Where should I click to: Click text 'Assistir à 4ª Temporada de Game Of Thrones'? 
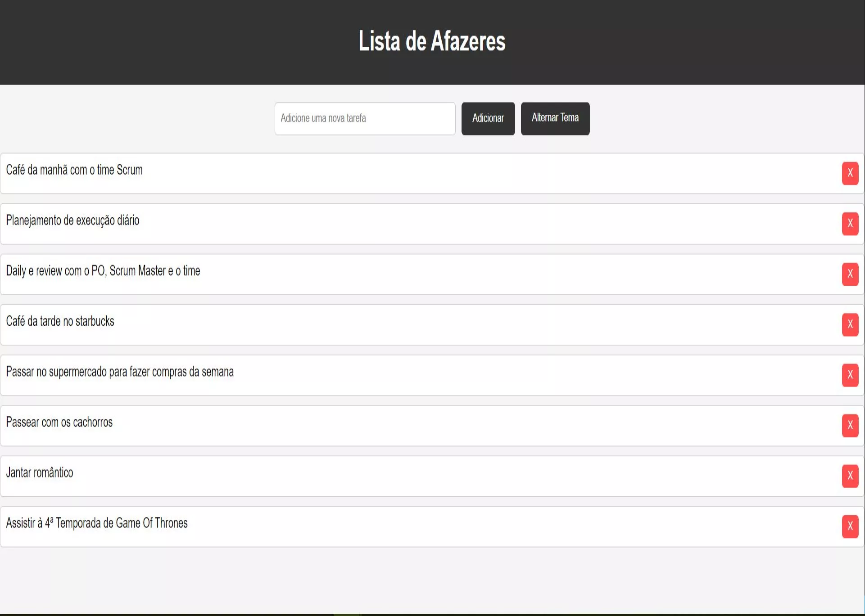[97, 523]
